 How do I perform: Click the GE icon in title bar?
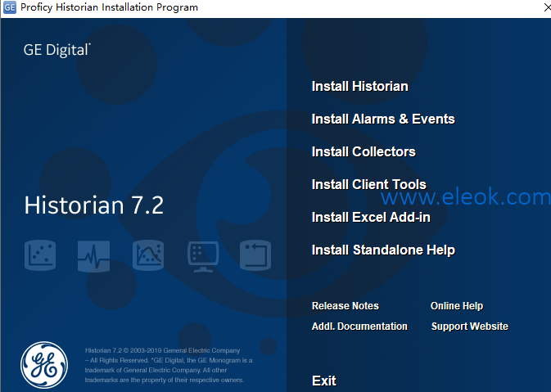(10, 7)
